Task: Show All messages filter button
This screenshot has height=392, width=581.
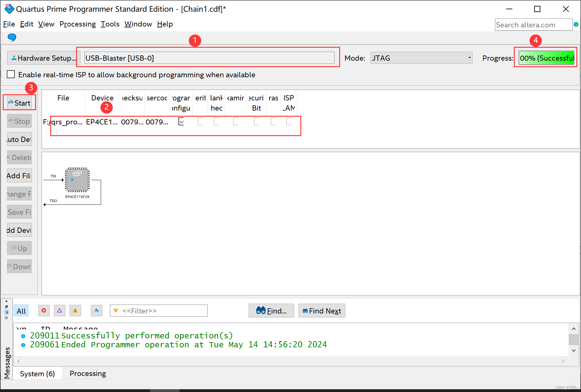Action: tap(21, 311)
